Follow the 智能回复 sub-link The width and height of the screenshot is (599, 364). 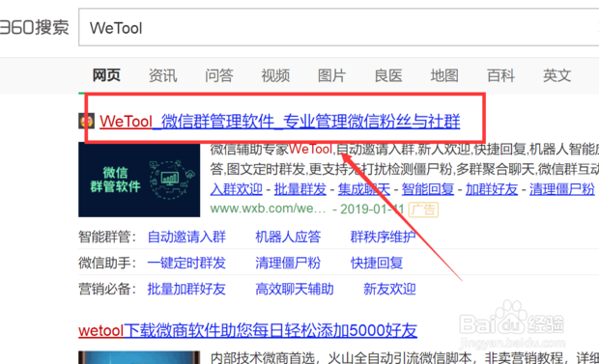428,189
